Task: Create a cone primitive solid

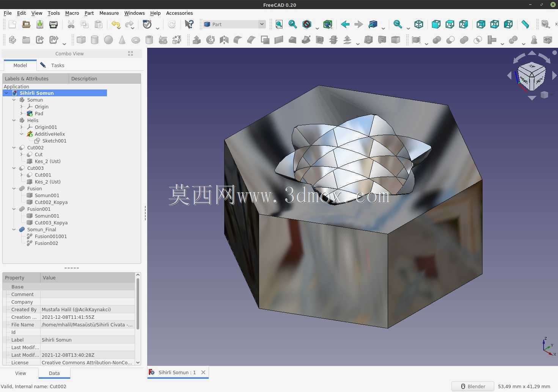Action: click(122, 40)
